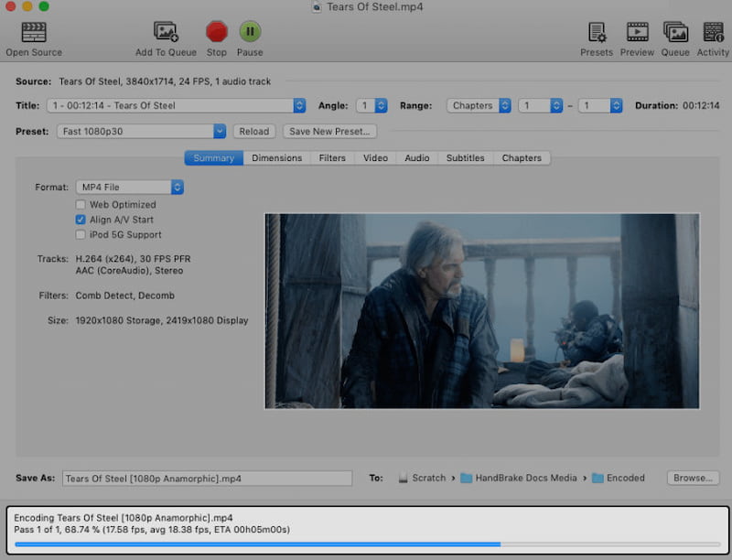Screen dimensions: 732x560
Task: Click the Pass 1 of 1 status line
Action: (152, 530)
